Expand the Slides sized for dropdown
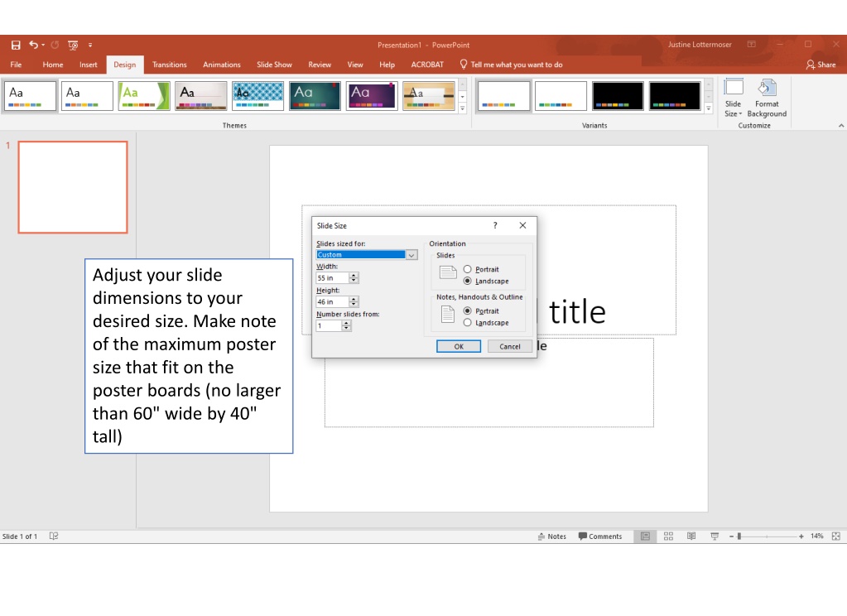This screenshot has width=847, height=616. (411, 255)
